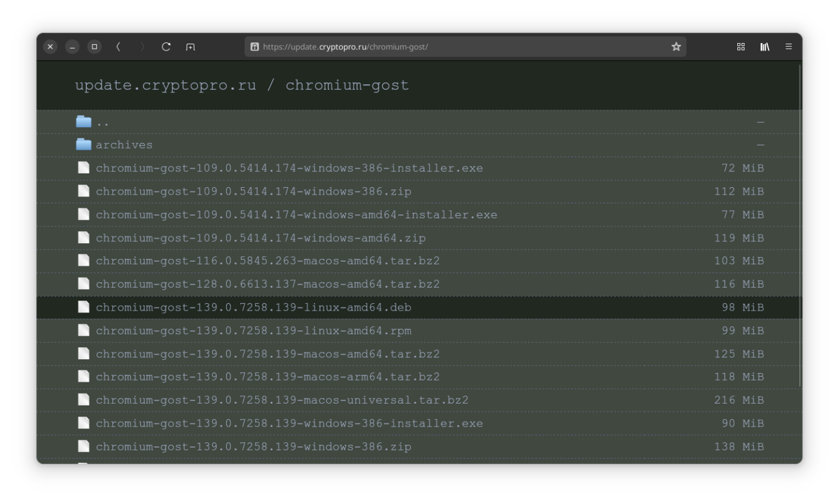The width and height of the screenshot is (839, 504).
Task: Click file icon for 139.0.7258.139-macos-amd64.tar.bz2
Action: coord(84,354)
